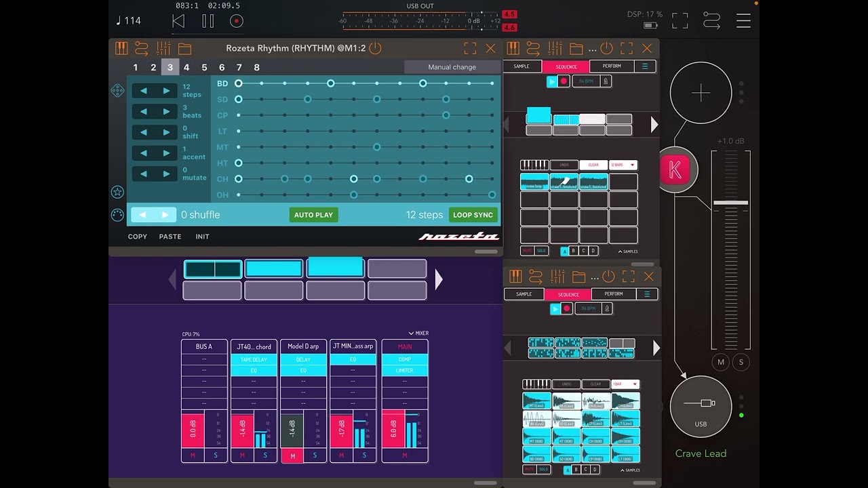Image resolution: width=868 pixels, height=488 pixels.
Task: Click piano keys button in upper sampler
Action: pyautogui.click(x=534, y=165)
